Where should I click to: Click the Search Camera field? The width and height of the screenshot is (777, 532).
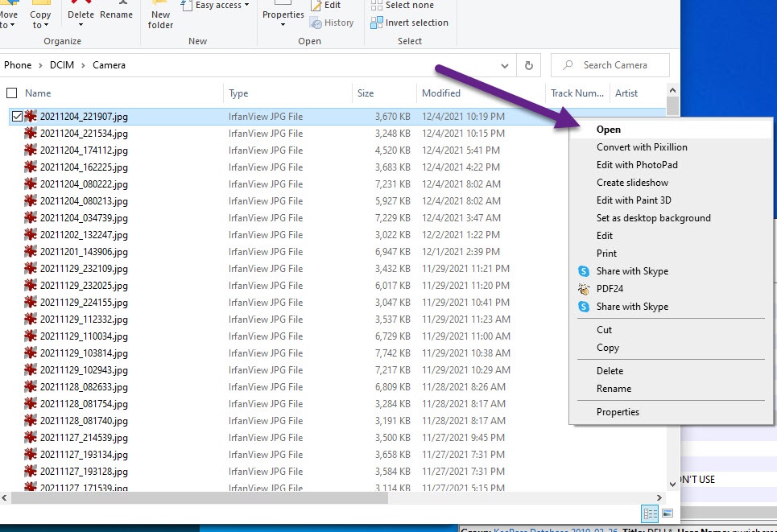[610, 65]
